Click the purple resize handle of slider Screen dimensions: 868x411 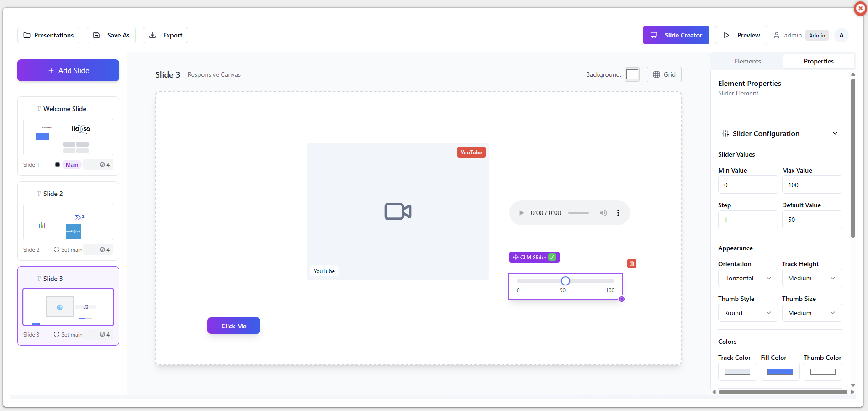click(622, 299)
